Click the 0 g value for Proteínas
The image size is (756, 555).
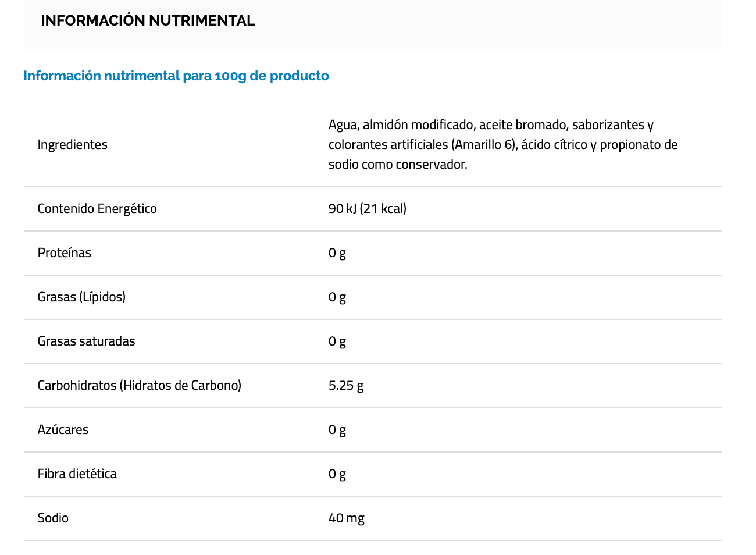337,253
